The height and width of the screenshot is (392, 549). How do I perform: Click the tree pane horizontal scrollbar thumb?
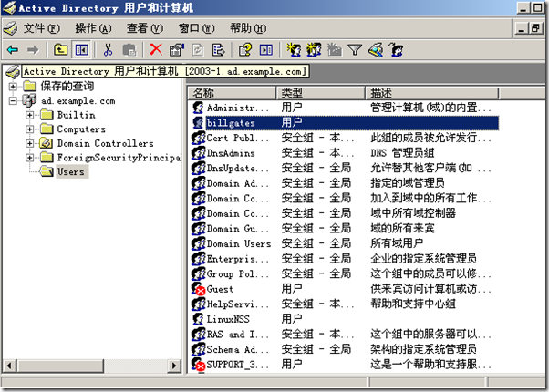(x=60, y=366)
